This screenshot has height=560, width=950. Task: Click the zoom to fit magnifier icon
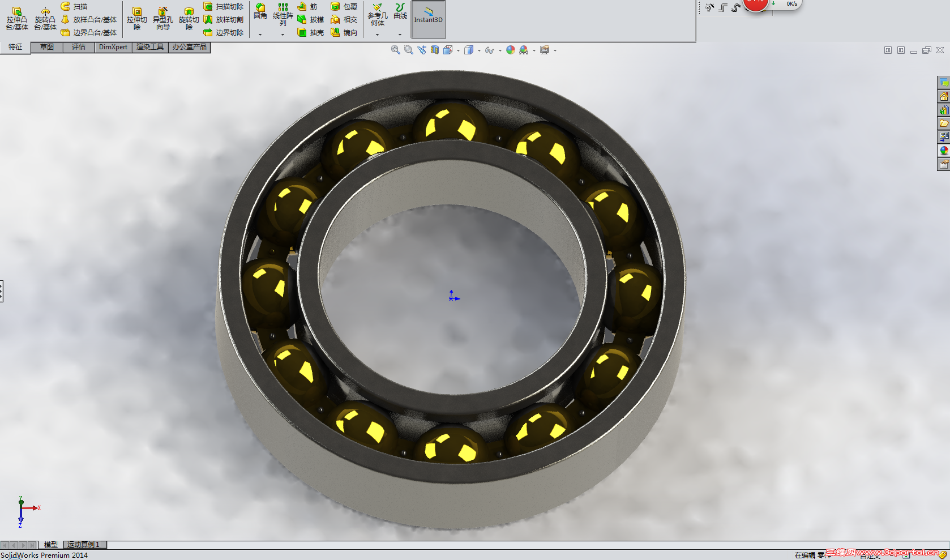click(x=395, y=50)
